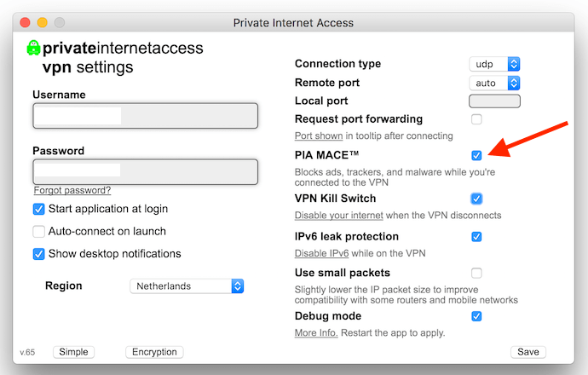Click the yellow minimize window button
The height and width of the screenshot is (375, 588).
pos(43,22)
